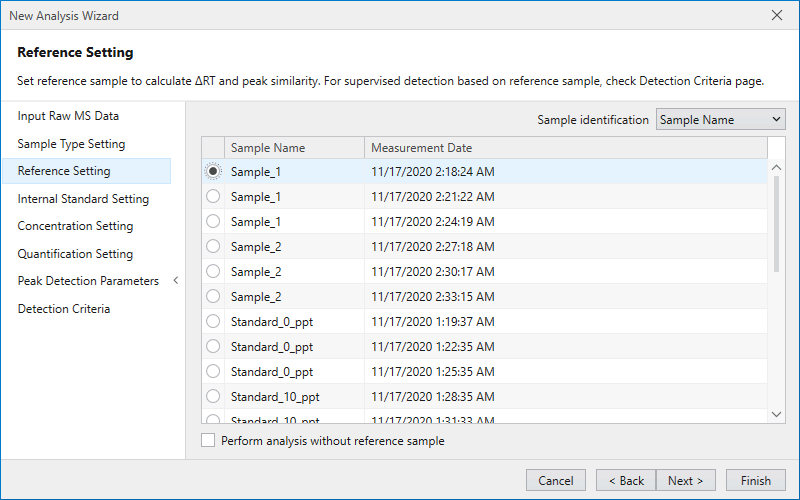Open the Sample Type Setting step
Image resolution: width=800 pixels, height=500 pixels.
click(x=71, y=144)
